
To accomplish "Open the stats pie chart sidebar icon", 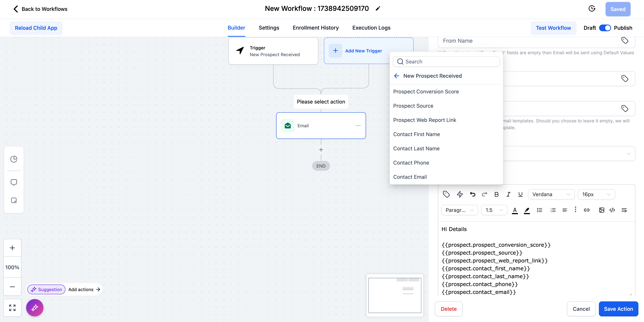I will 14,159.
